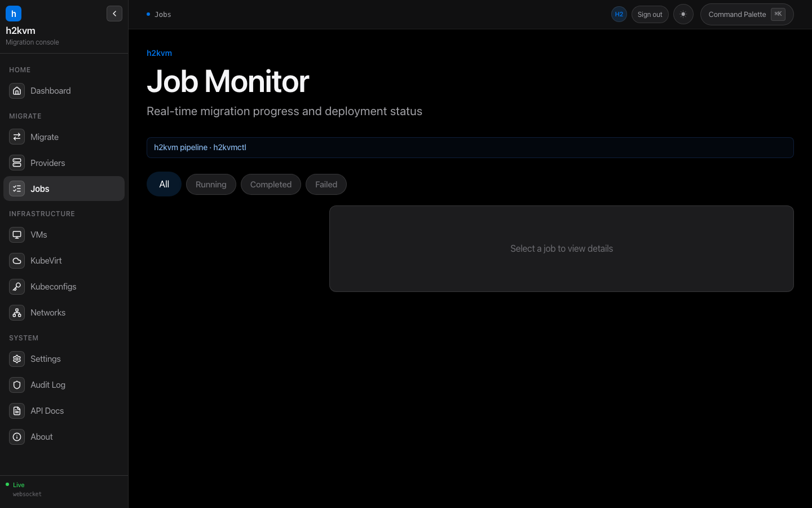
Task: Click the 'Migration console' subtitle
Action: click(32, 42)
